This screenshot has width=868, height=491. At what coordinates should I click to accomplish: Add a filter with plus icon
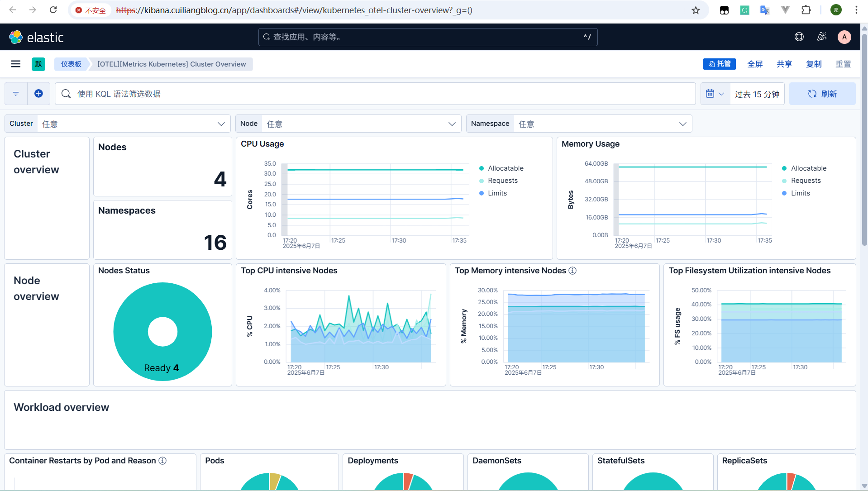(38, 93)
